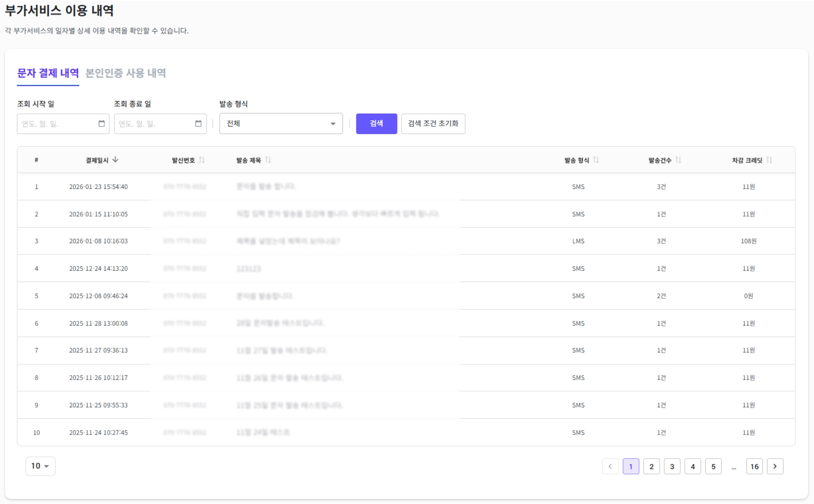Viewport: 814px width, 504px height.
Task: Open the start date calendar picker icon
Action: 101,124
